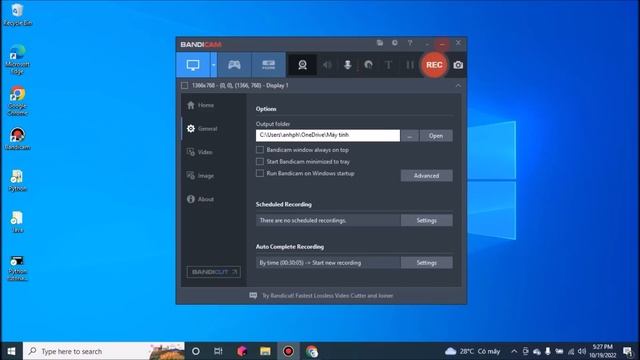Click the pause recording icon

pyautogui.click(x=409, y=65)
